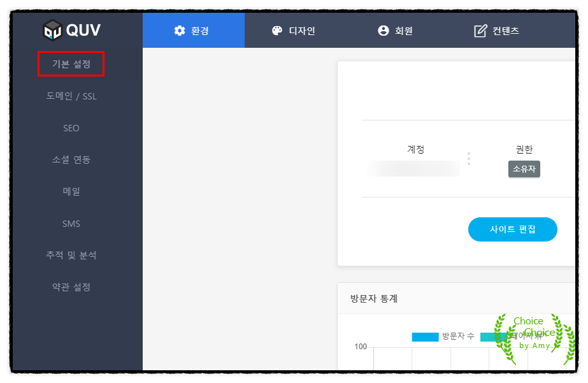The height and width of the screenshot is (383, 588).
Task: Open 도메인 / SSL settings
Action: click(x=71, y=96)
